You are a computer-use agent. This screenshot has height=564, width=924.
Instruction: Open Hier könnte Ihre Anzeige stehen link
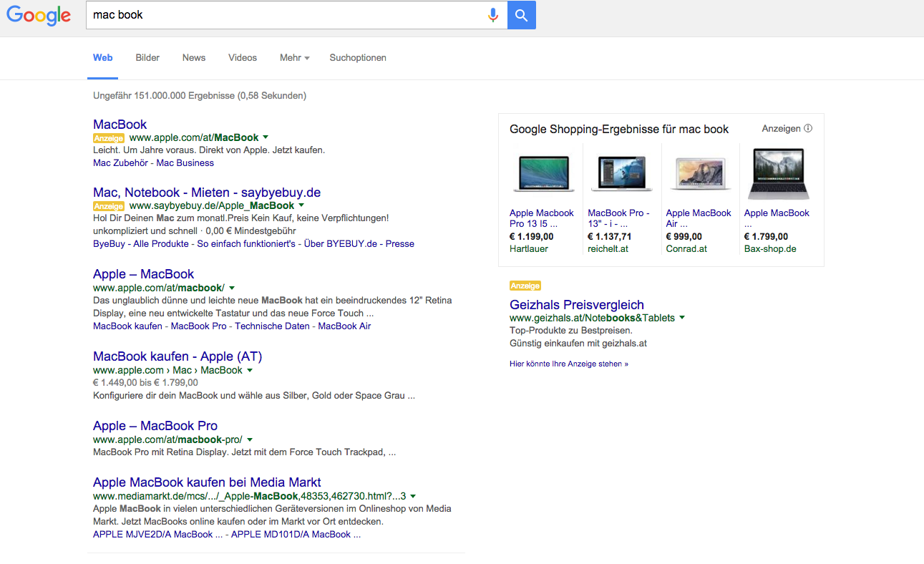(569, 364)
